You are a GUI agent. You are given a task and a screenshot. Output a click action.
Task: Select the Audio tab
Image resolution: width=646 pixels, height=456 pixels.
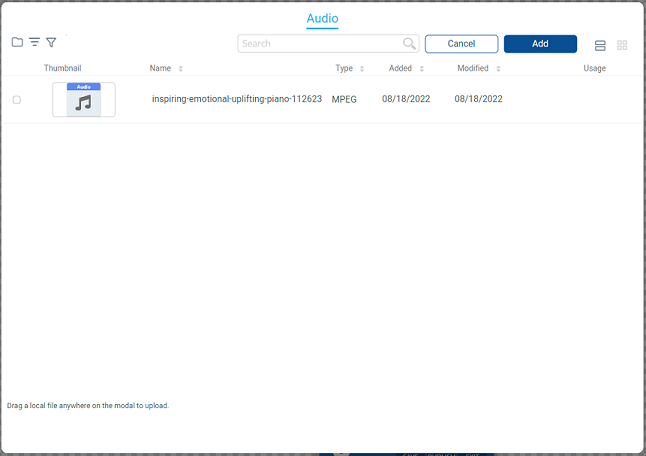(x=322, y=19)
